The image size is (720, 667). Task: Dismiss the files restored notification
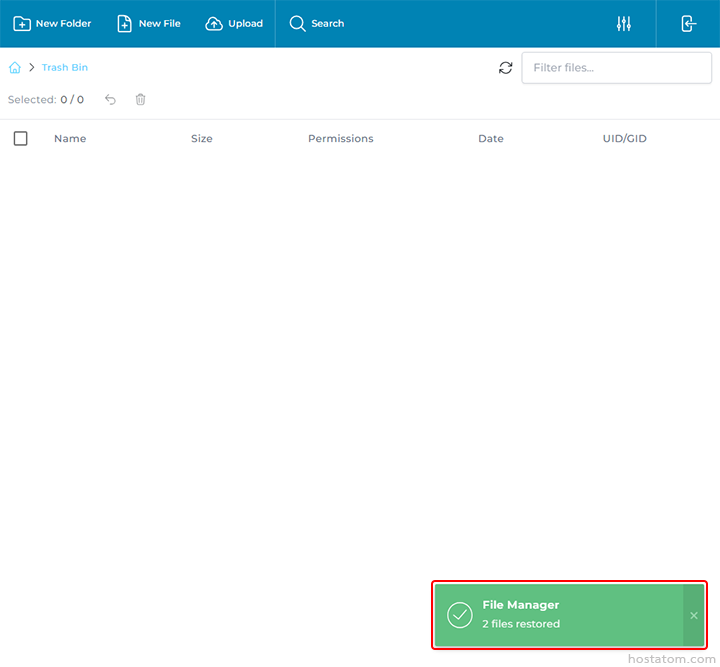pos(694,615)
